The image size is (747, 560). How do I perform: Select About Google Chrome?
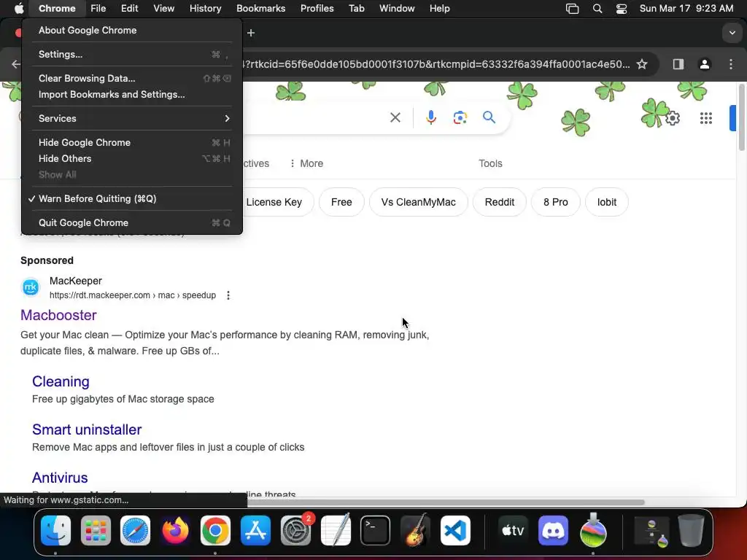pos(132,30)
